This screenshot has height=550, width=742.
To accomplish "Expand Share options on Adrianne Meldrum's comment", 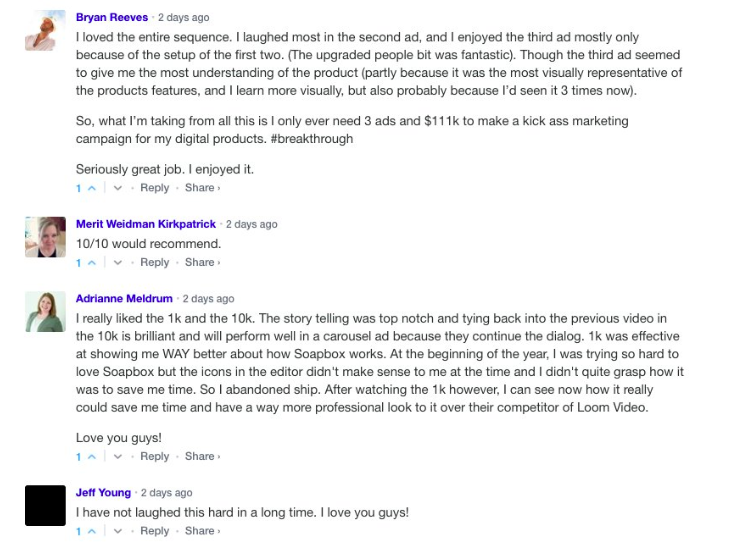I will [203, 456].
